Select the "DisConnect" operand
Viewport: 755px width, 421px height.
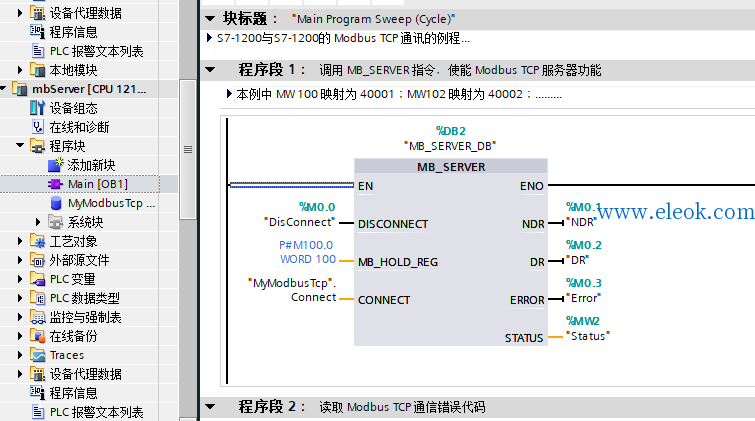pos(299,222)
